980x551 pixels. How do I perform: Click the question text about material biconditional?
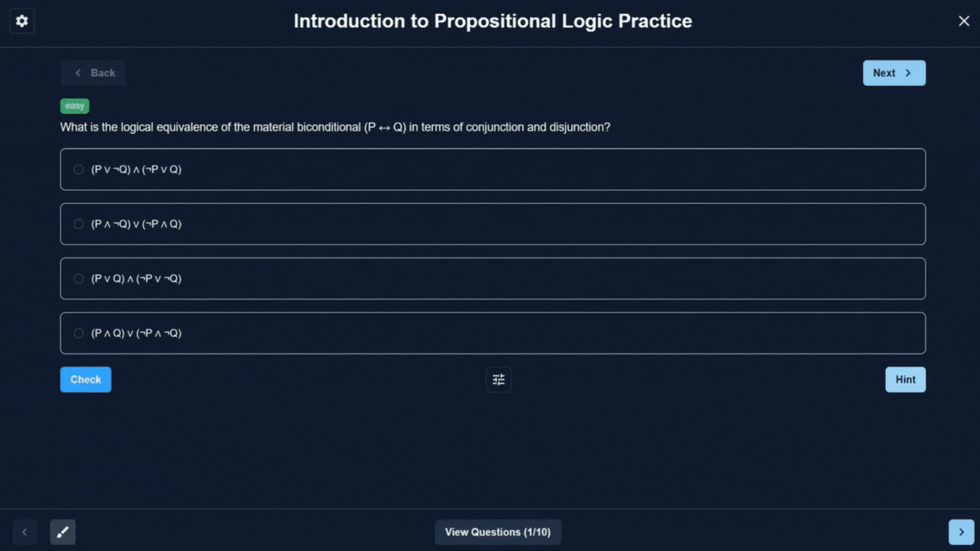pyautogui.click(x=335, y=127)
